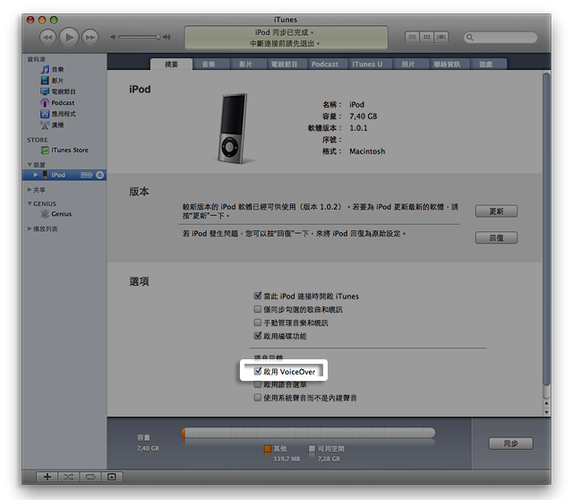The image size is (573, 500).
Task: Switch to the 音樂 tab
Action: coord(209,64)
